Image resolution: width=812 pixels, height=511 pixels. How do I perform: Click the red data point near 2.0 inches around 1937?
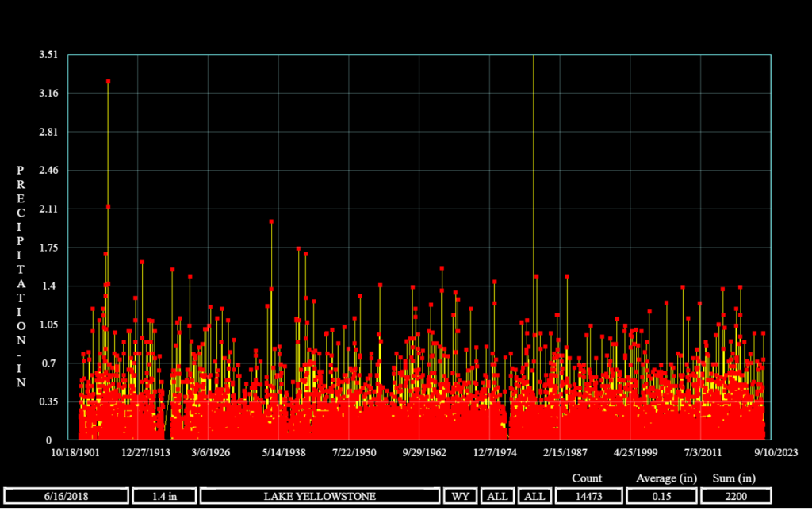pyautogui.click(x=271, y=221)
